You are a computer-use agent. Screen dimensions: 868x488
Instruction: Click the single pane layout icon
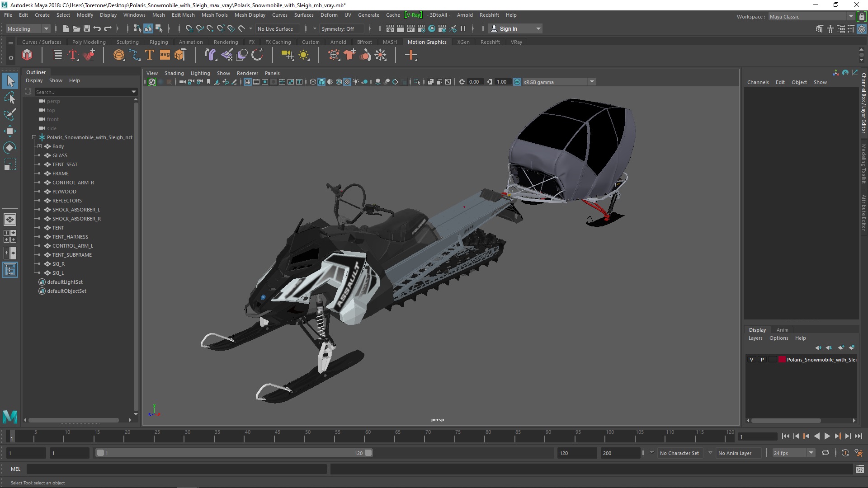(x=10, y=220)
